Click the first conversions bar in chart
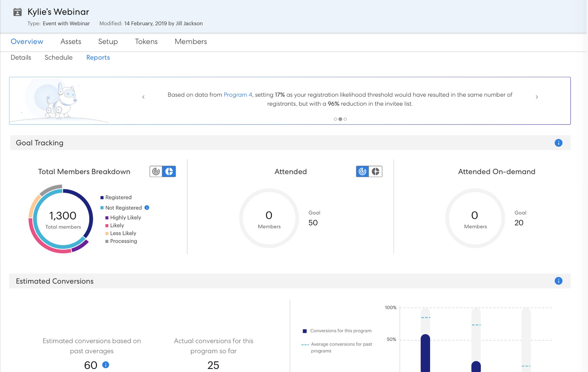This screenshot has height=372, width=588. click(x=425, y=353)
